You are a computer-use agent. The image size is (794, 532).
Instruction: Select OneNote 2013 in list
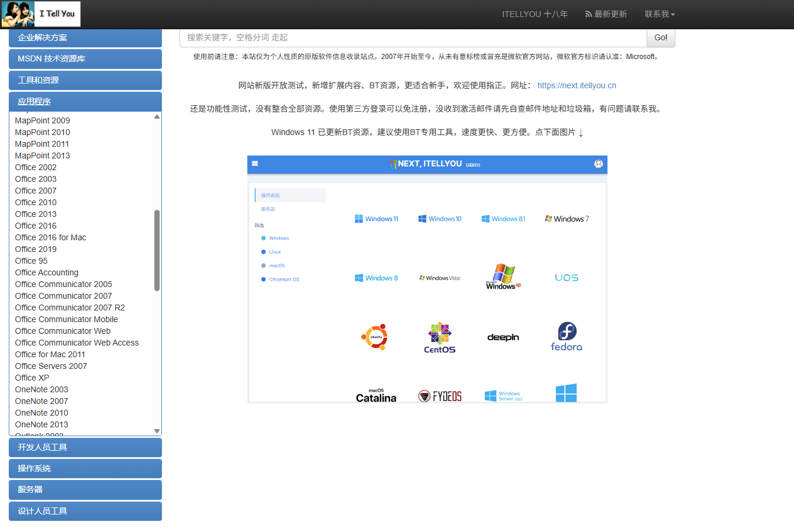(42, 424)
